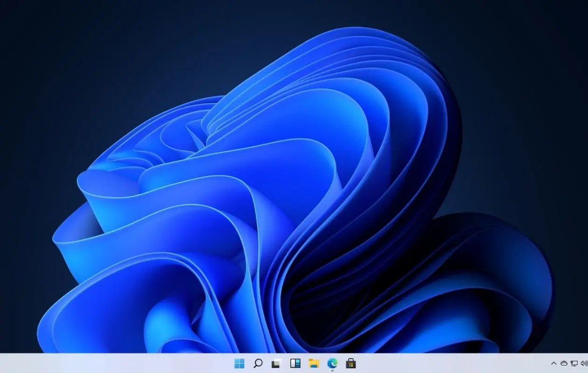The image size is (588, 373).
Task: Launch File Explorer
Action: click(314, 364)
